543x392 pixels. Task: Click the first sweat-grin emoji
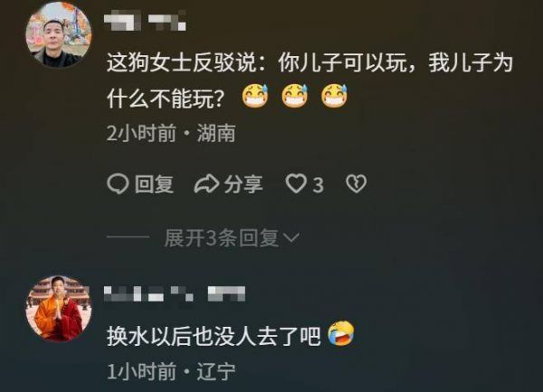click(255, 96)
